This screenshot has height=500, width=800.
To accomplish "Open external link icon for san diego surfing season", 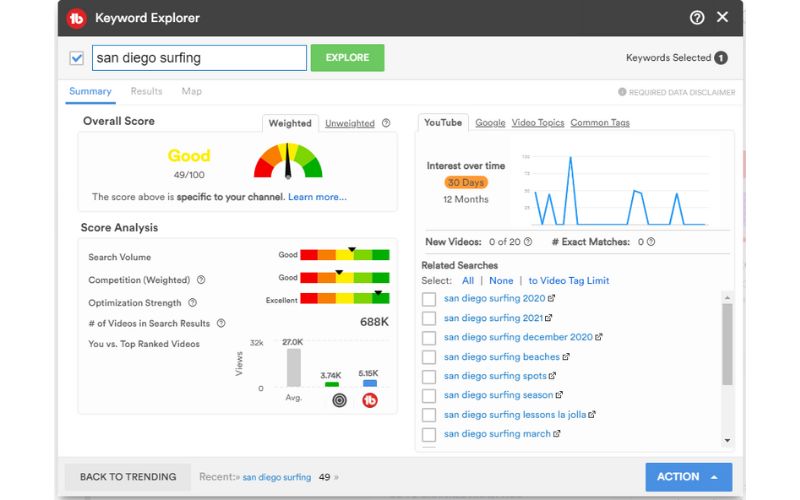I will pos(559,395).
